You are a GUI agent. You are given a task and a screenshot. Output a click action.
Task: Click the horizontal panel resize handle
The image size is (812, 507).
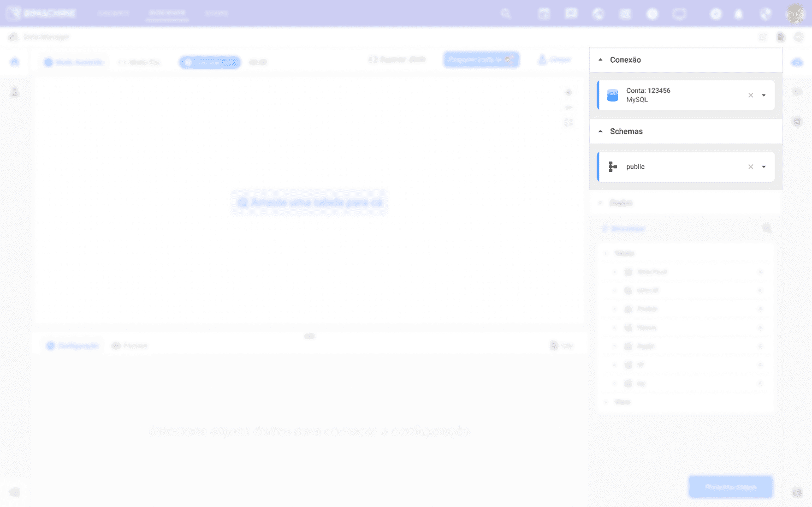click(310, 336)
